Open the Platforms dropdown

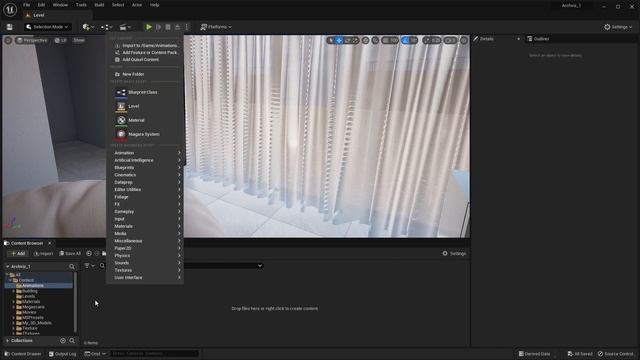216,27
